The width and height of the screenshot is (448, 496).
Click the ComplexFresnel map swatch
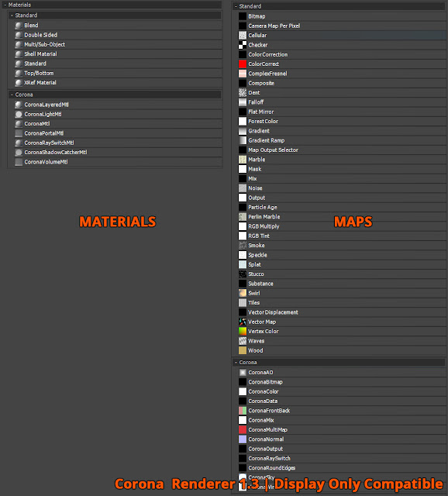[243, 74]
